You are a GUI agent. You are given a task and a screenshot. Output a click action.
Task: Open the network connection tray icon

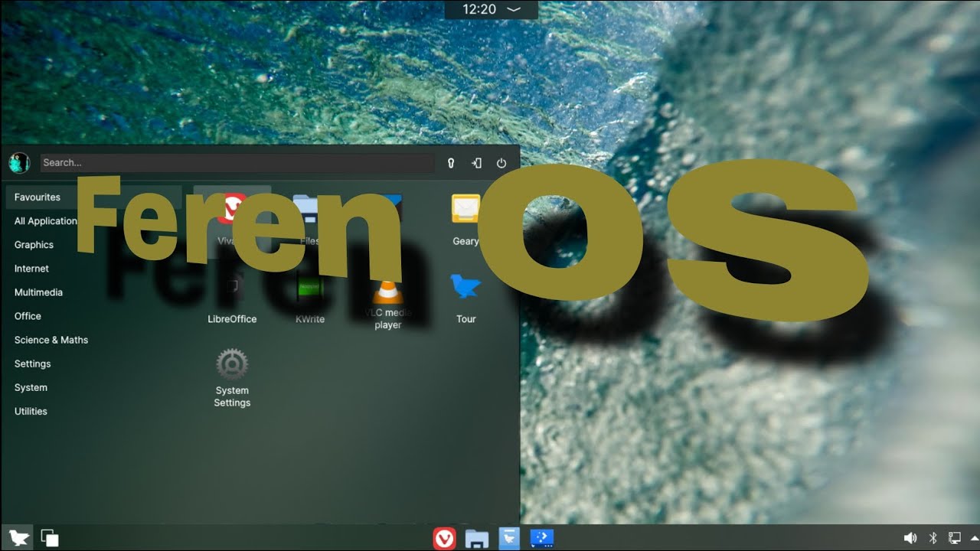tap(955, 538)
